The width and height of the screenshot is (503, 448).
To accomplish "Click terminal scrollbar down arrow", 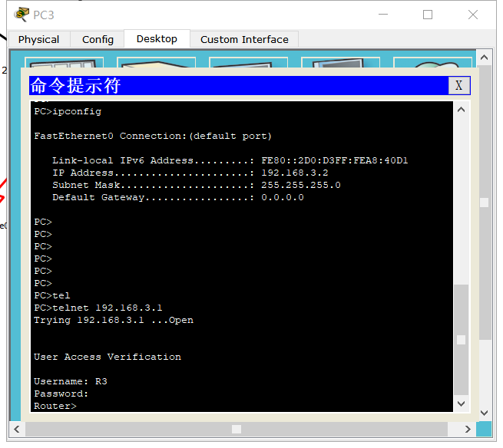I will coord(461,404).
